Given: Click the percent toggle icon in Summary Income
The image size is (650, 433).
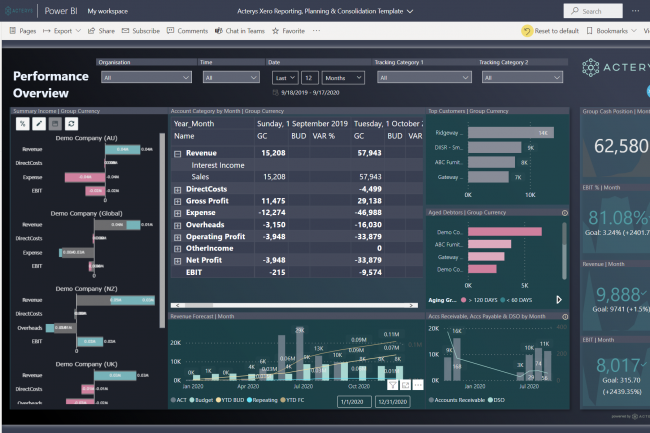Looking at the screenshot, I should tap(23, 123).
